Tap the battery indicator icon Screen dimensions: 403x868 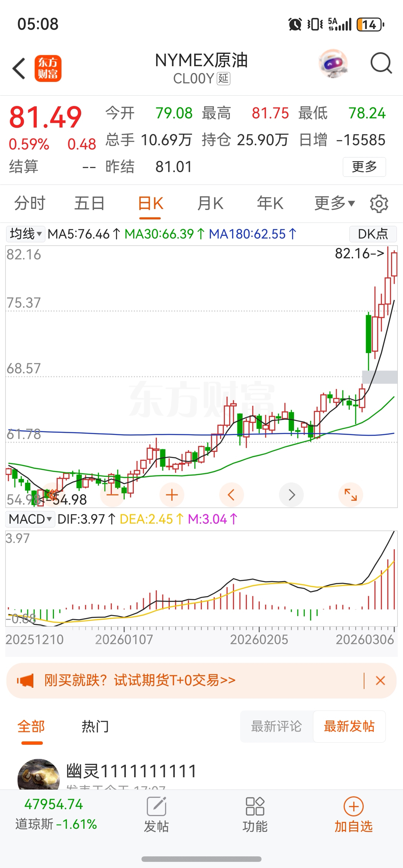371,24
